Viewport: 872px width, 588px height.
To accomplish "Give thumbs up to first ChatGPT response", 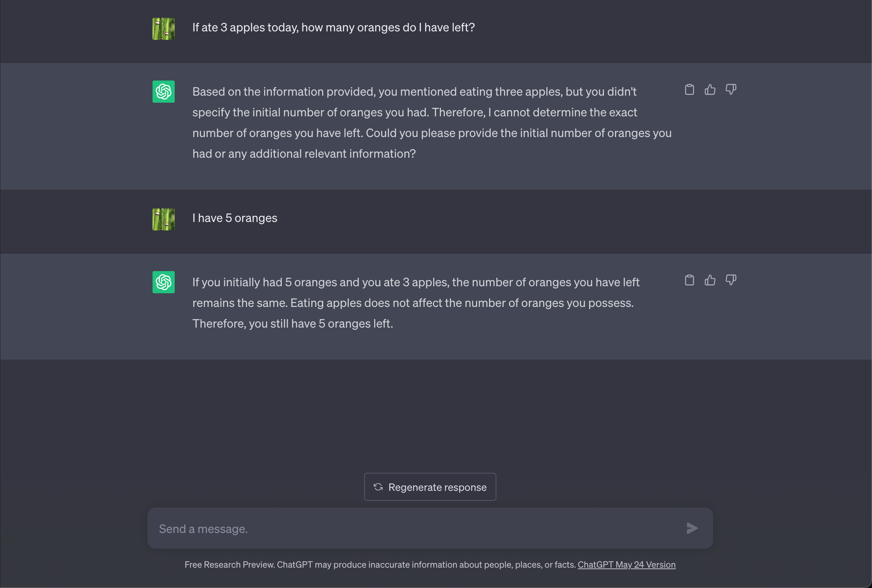I will (x=710, y=90).
